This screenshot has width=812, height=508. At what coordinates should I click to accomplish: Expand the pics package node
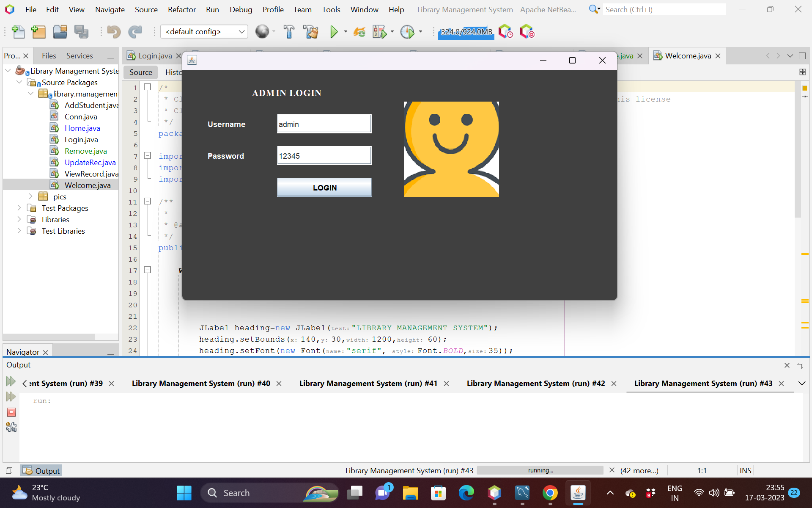point(30,196)
